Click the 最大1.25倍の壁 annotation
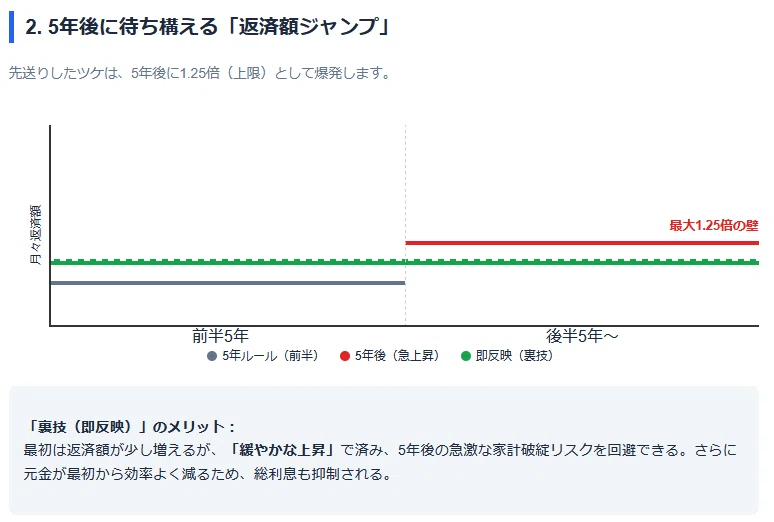Image resolution: width=774 pixels, height=522 pixels. click(x=714, y=226)
